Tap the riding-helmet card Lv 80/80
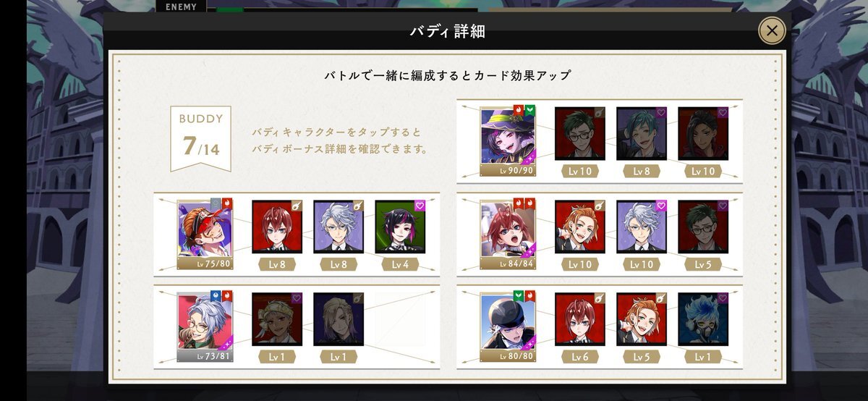Viewport: 868px width, 401px height. [508, 326]
